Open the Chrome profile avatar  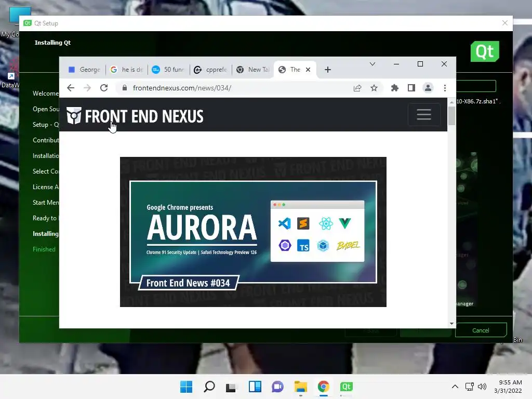pyautogui.click(x=428, y=88)
